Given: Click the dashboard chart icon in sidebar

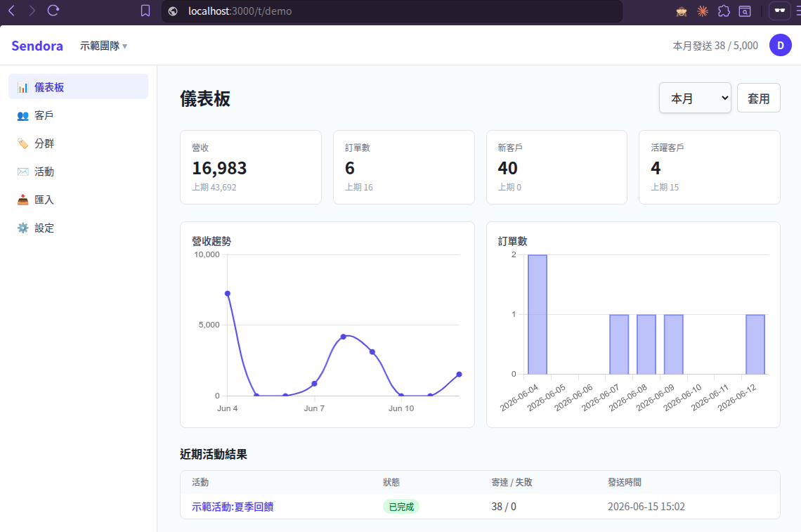Looking at the screenshot, I should (22, 87).
